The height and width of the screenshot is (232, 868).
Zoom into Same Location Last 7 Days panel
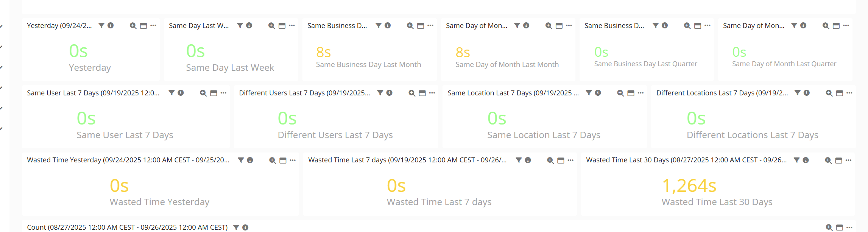point(620,93)
